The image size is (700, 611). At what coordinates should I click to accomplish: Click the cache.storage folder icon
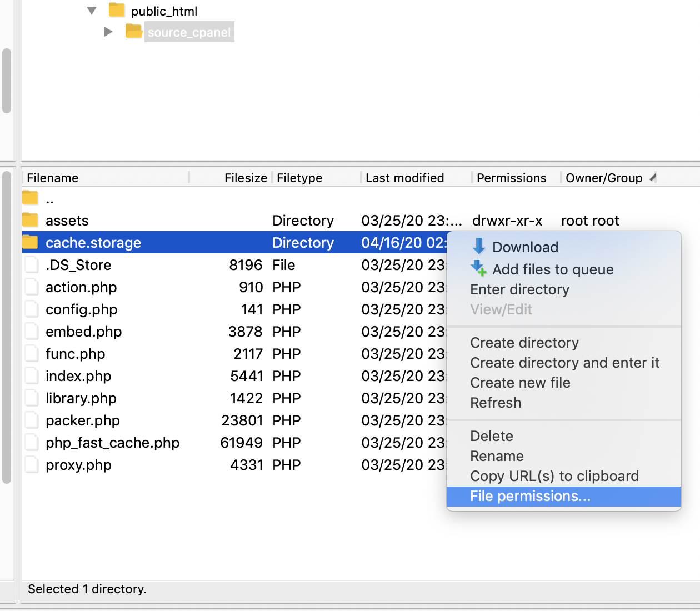pos(31,242)
